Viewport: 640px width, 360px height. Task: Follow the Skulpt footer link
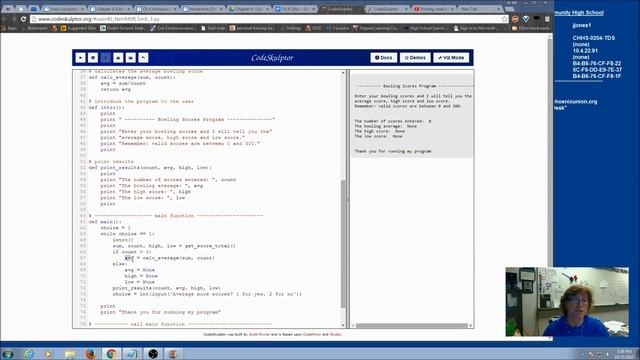coord(335,334)
